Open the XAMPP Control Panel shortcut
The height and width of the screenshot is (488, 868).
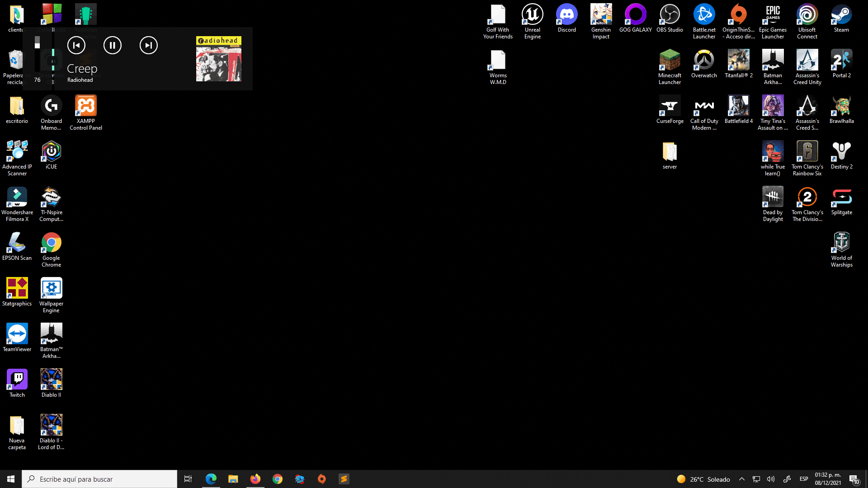pyautogui.click(x=86, y=113)
